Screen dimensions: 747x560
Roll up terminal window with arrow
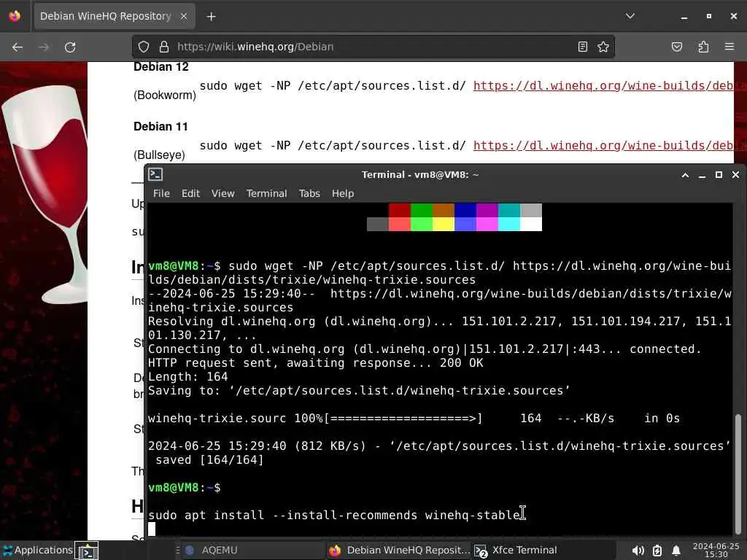click(x=685, y=175)
